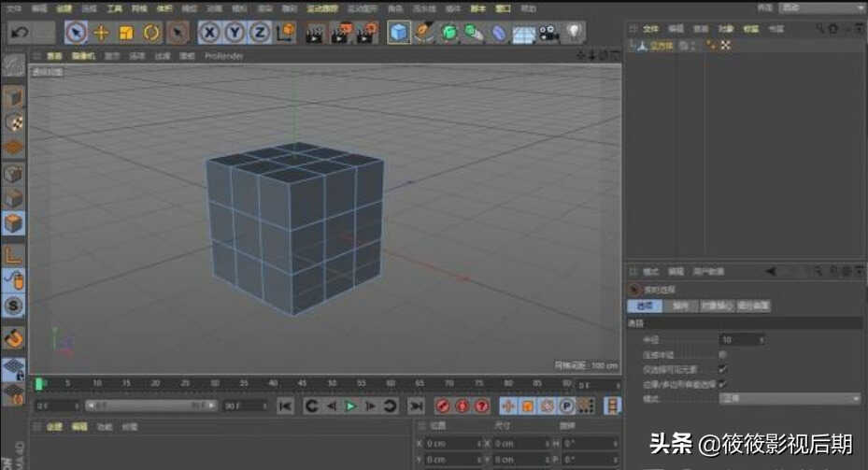Open the green Generators icon
The image size is (868, 470).
pos(448,33)
